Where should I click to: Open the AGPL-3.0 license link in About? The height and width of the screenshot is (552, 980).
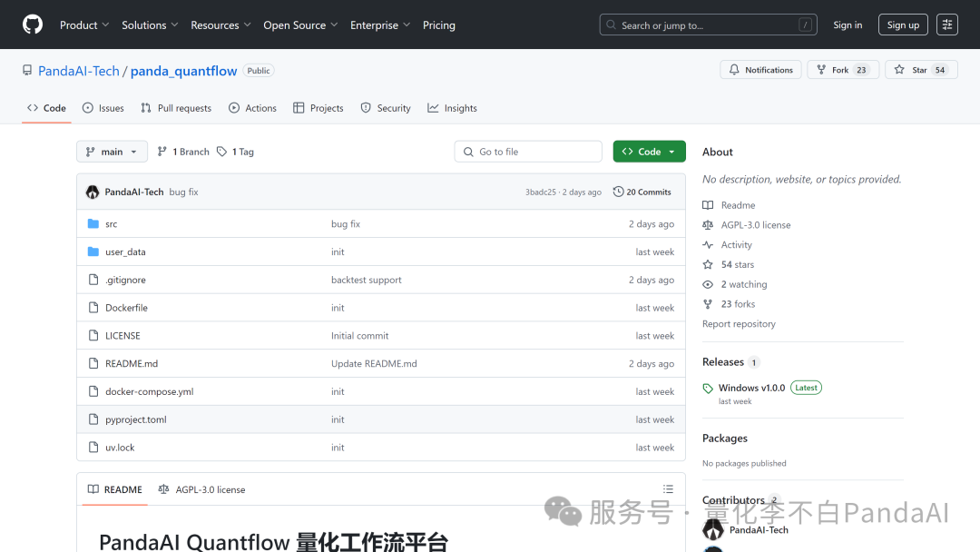coord(755,225)
